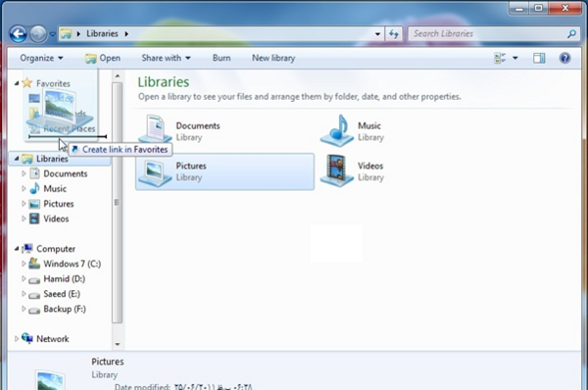This screenshot has width=588, height=390.
Task: Select the Backup (F:) drive label
Action: click(65, 309)
